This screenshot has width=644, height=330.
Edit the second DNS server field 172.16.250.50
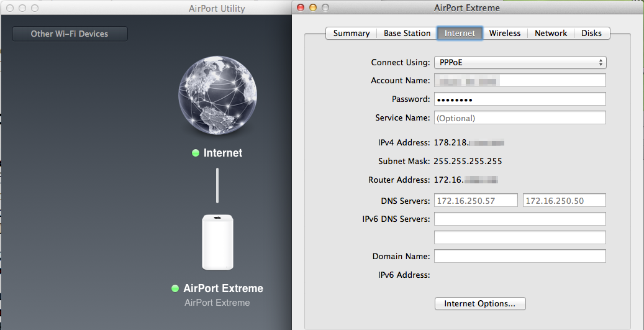tap(565, 201)
